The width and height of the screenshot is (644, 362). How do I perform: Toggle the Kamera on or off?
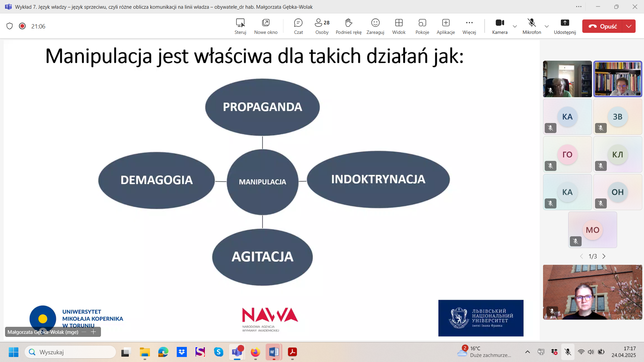point(500,26)
